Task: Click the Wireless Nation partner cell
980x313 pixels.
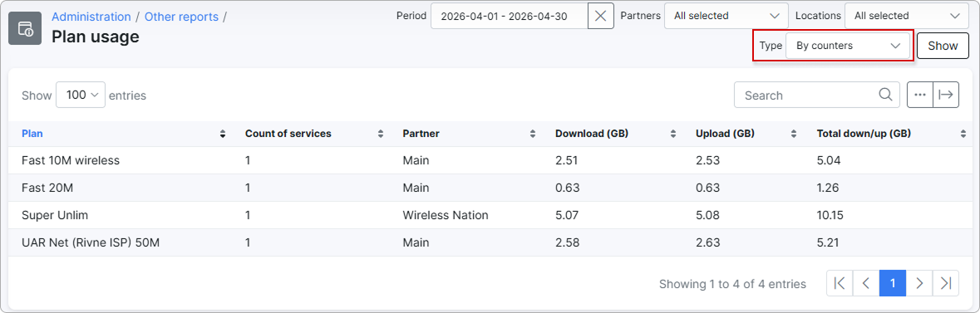Action: (445, 215)
